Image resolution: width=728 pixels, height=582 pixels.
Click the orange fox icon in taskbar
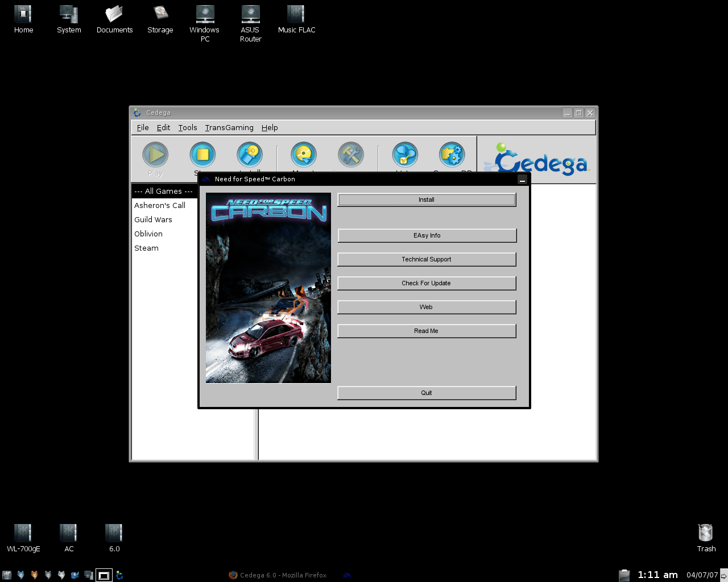point(34,575)
